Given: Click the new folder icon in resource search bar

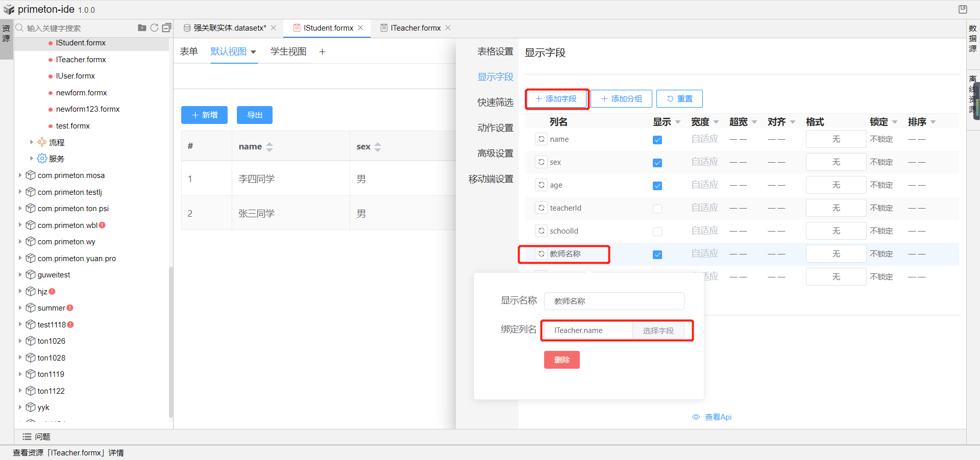Looking at the screenshot, I should (x=142, y=28).
